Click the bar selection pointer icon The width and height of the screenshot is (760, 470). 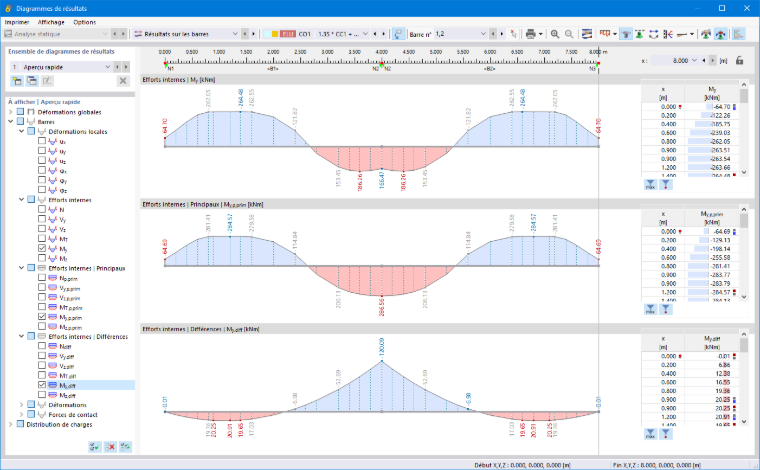click(514, 34)
